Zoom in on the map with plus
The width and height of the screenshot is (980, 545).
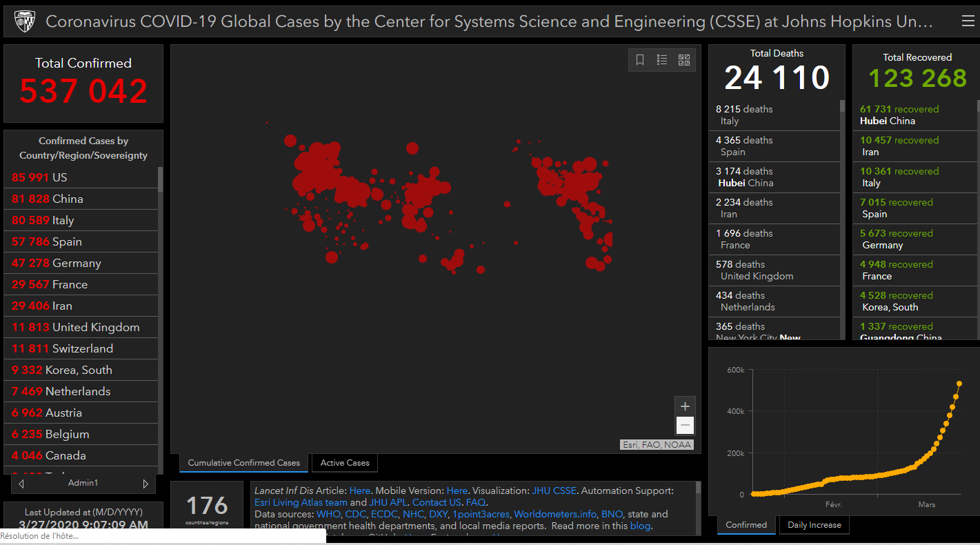coord(685,406)
